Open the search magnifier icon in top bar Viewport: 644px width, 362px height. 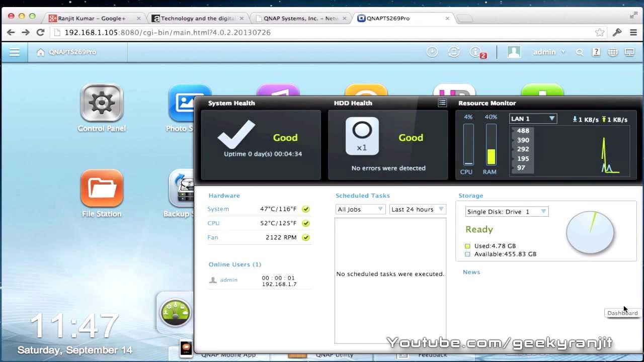[580, 52]
